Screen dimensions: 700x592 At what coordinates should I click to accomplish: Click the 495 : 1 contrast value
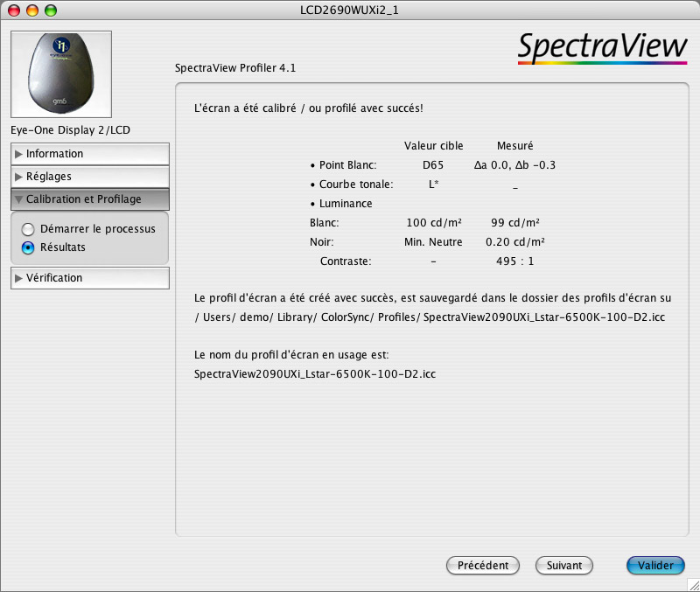point(515,261)
